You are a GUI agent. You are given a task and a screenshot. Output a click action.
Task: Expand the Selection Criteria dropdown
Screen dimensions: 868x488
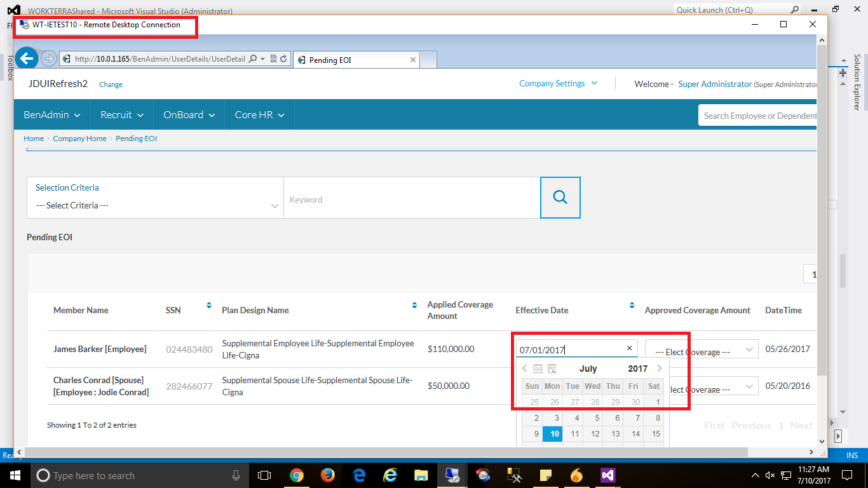tap(155, 205)
